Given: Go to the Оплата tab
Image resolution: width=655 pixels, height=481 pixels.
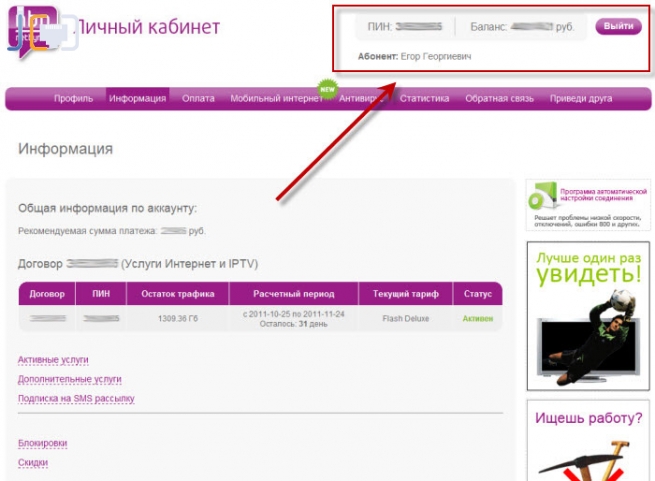Looking at the screenshot, I should coord(198,99).
